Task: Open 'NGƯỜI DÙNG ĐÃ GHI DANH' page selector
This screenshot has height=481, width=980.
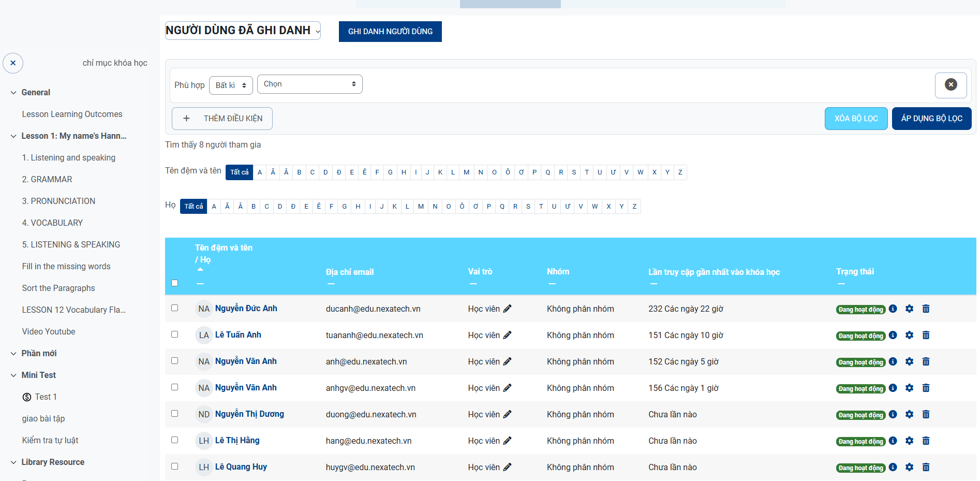Action: (x=243, y=31)
